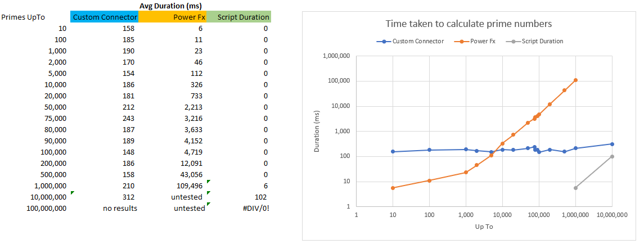
Task: Select the 'Primes UpTo' header cell
Action: pyautogui.click(x=23, y=17)
